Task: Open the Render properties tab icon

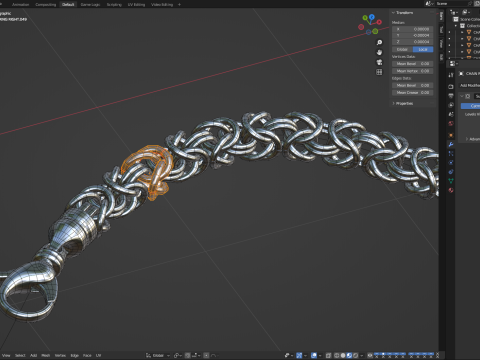Action: tap(451, 87)
